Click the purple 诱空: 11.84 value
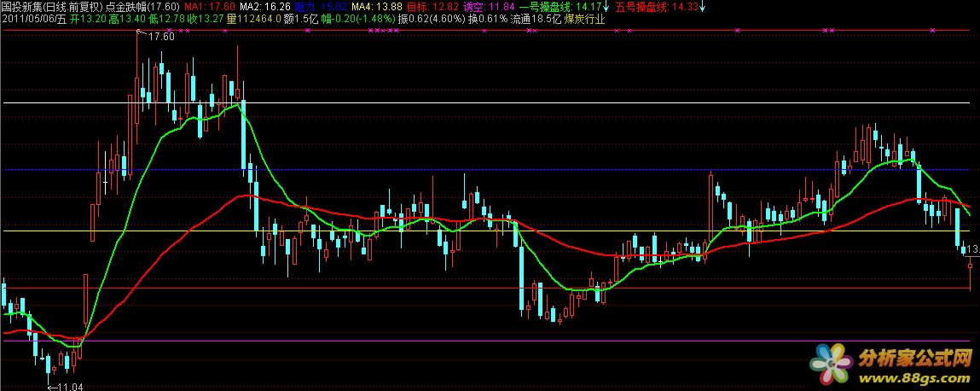 pyautogui.click(x=489, y=8)
